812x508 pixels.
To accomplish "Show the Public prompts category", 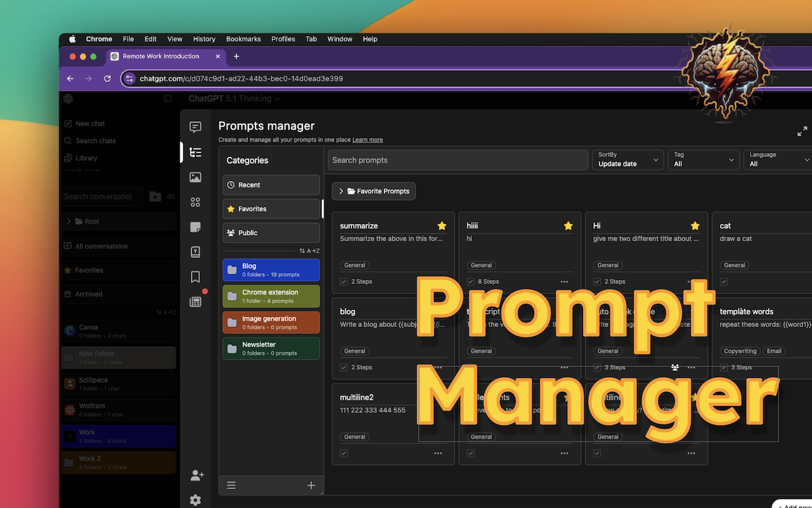I will [271, 233].
